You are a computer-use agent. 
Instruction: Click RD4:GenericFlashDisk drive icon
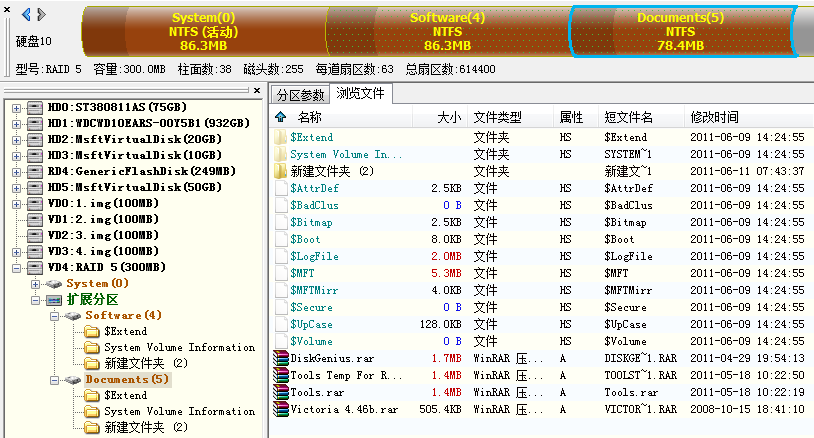35,172
